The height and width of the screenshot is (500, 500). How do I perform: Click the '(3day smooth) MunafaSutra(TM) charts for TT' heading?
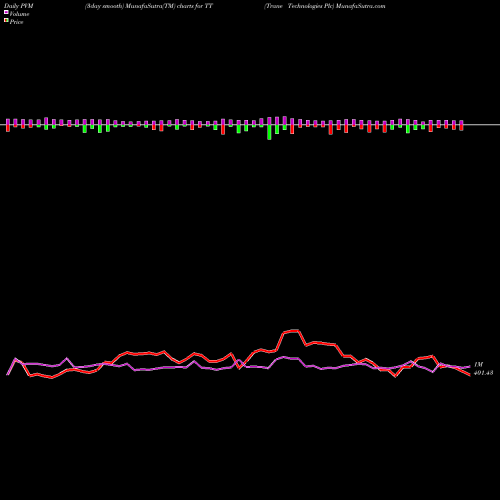tap(149, 6)
